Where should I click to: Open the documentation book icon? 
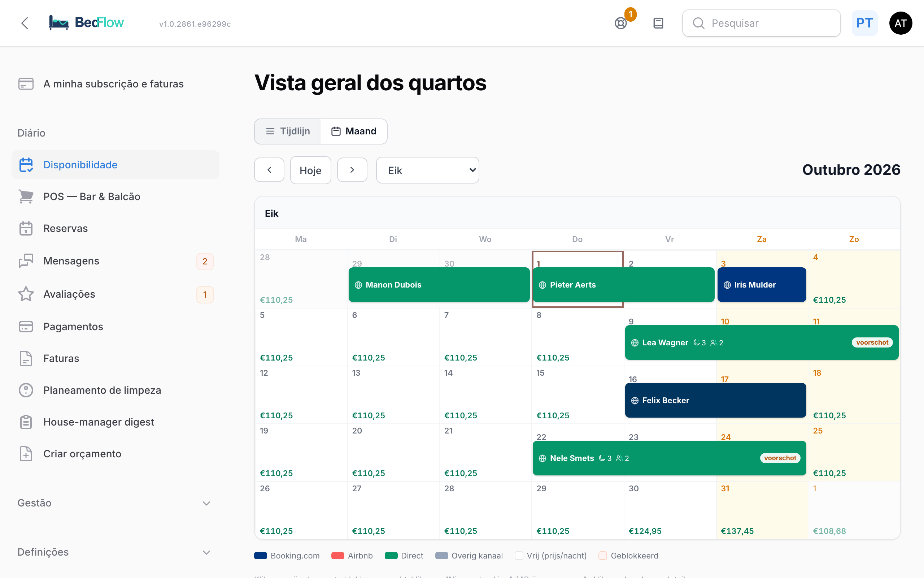[658, 23]
